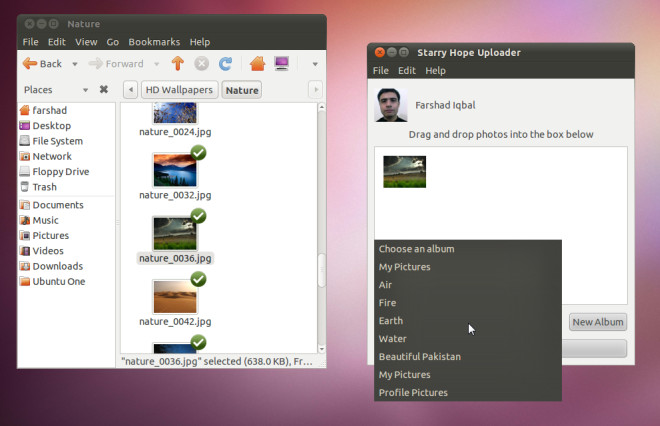Open Edit menu in Starry Hope Uploader
The width and height of the screenshot is (660, 426).
pos(407,71)
